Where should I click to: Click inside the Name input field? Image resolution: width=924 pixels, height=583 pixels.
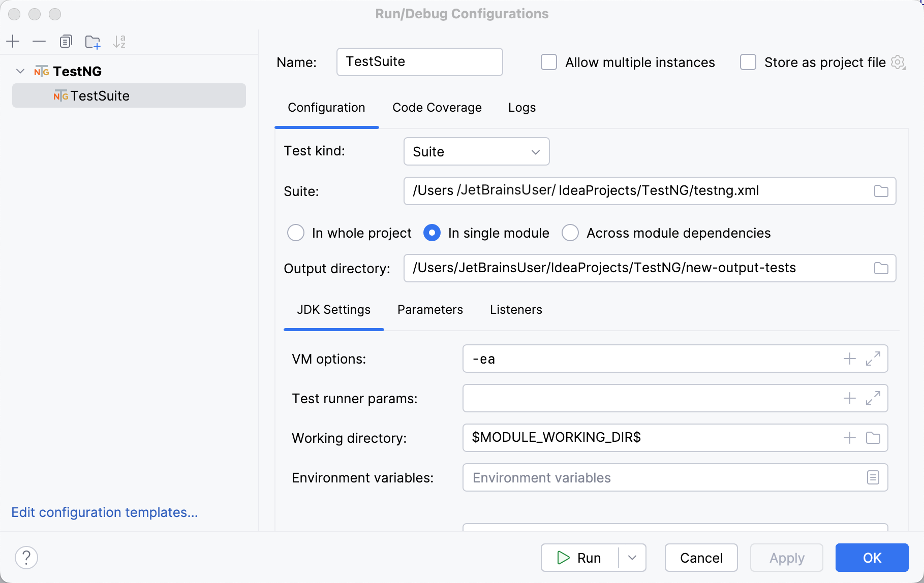(419, 62)
